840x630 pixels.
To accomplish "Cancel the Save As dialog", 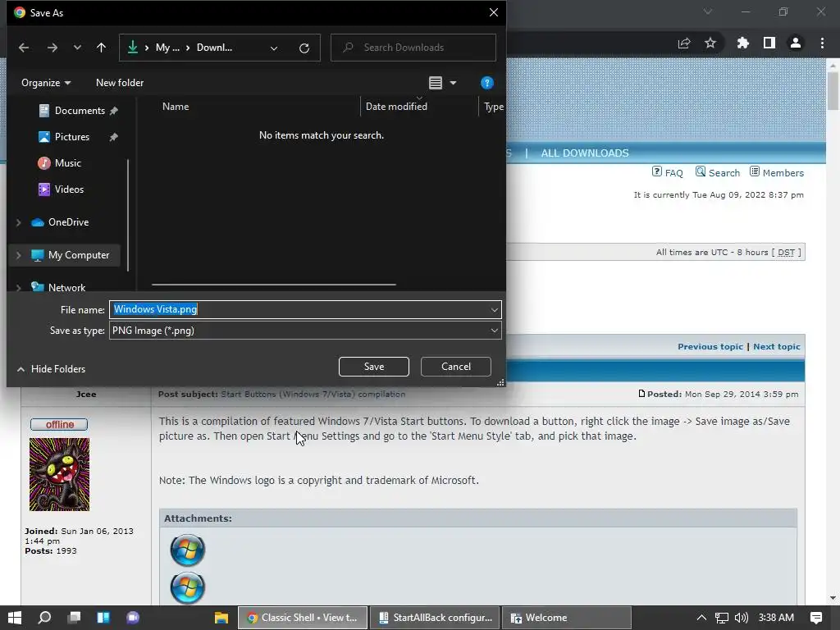I will point(456,367).
